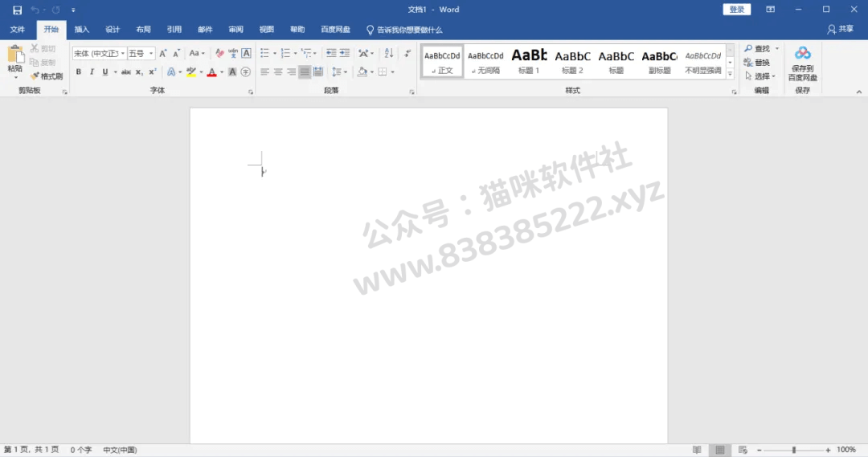Align the text left
The width and height of the screenshot is (868, 457).
pyautogui.click(x=264, y=72)
